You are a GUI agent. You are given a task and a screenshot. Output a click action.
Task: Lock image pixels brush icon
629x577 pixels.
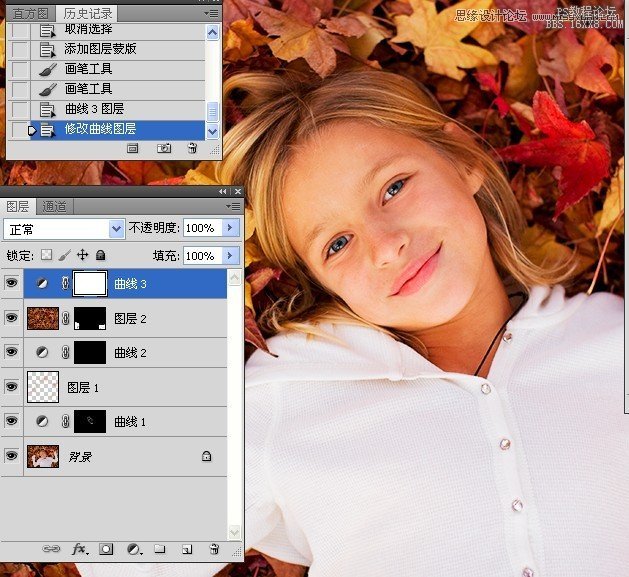tap(64, 255)
